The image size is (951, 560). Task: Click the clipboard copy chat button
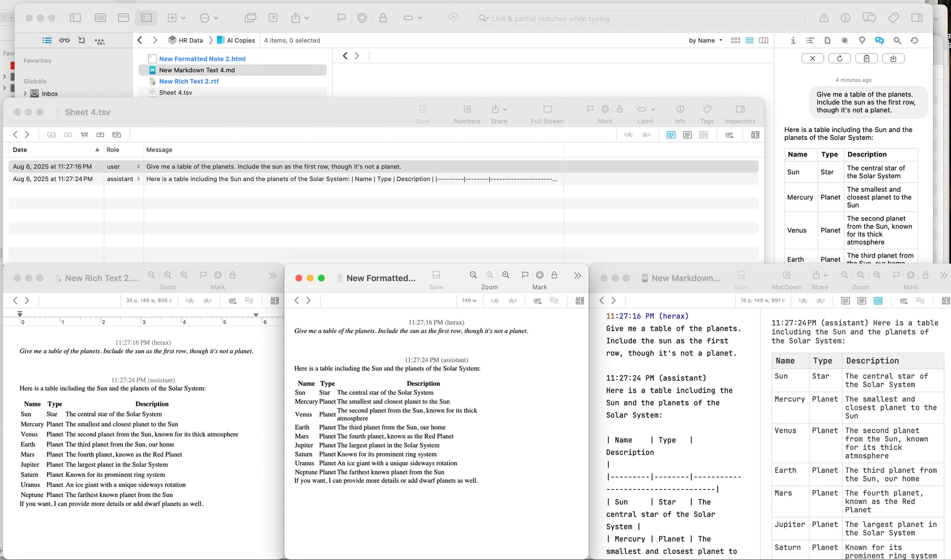pos(866,58)
